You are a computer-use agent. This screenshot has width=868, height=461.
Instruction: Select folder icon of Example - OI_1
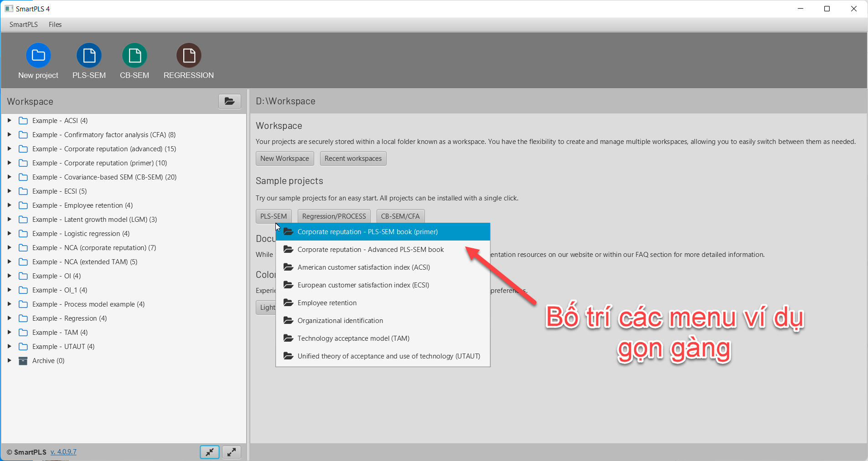(x=23, y=290)
